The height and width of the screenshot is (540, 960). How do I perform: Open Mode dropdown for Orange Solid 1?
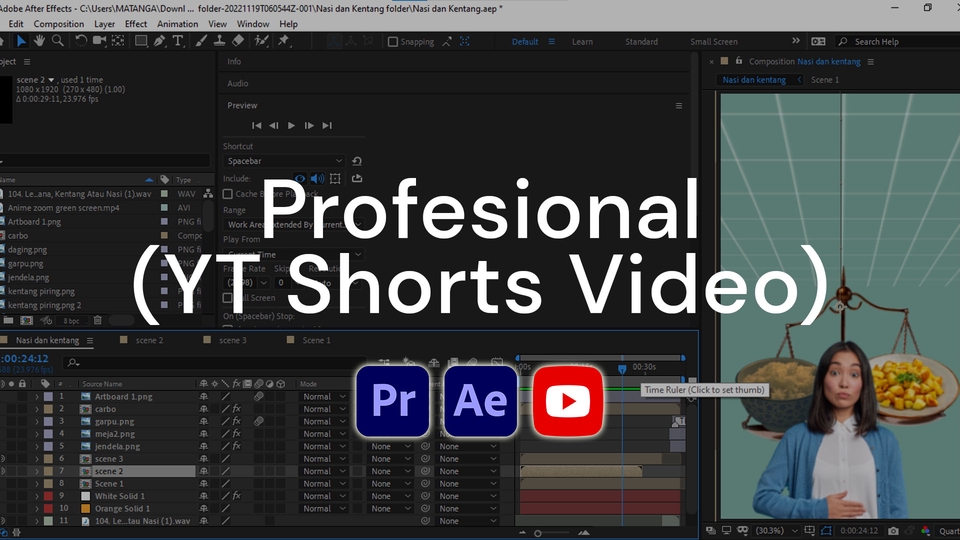(x=324, y=509)
